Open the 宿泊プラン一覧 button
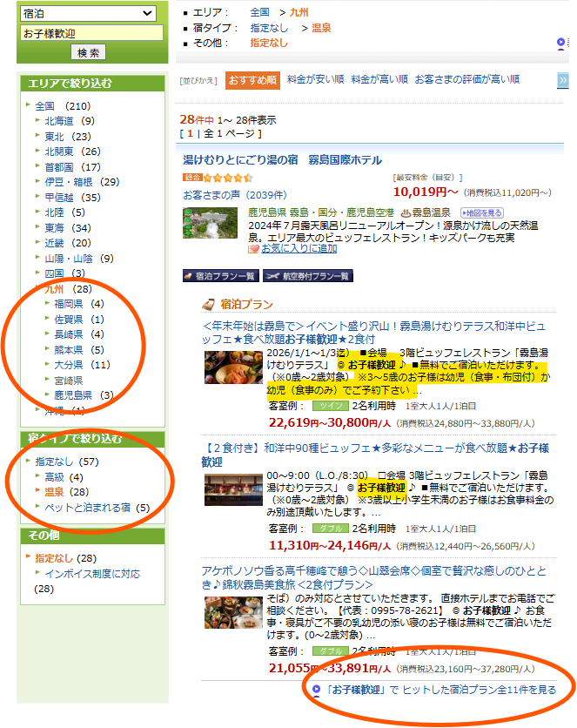This screenshot has width=577, height=728. pyautogui.click(x=220, y=276)
